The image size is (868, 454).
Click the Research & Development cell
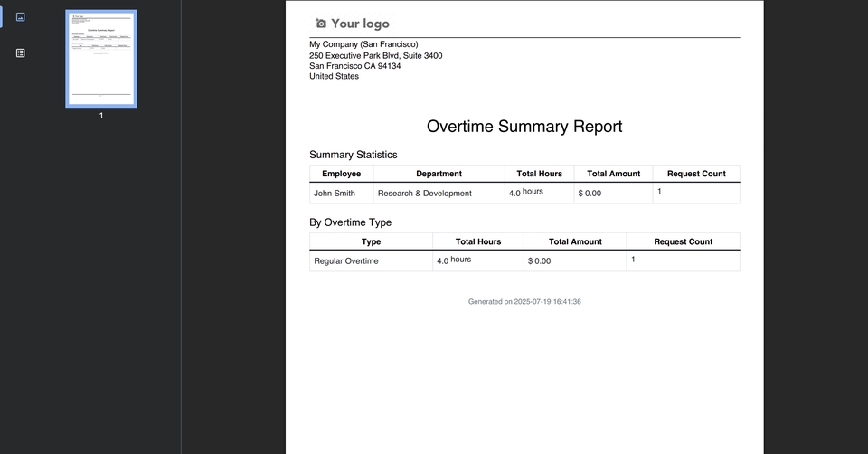(424, 194)
